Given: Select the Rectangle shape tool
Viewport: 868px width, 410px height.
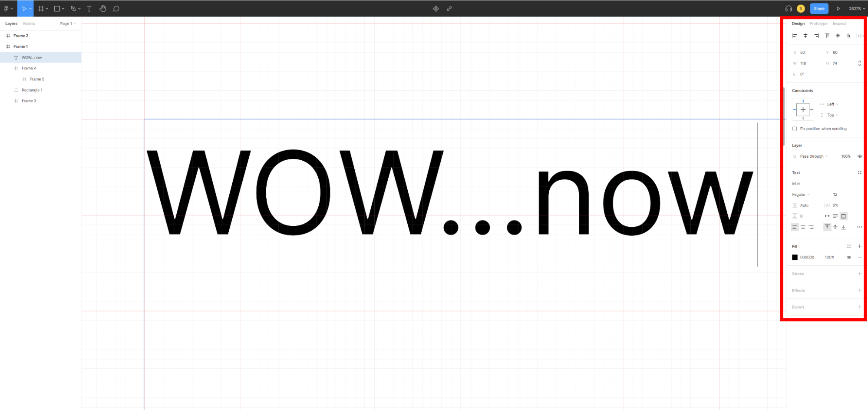Looking at the screenshot, I should [x=59, y=8].
